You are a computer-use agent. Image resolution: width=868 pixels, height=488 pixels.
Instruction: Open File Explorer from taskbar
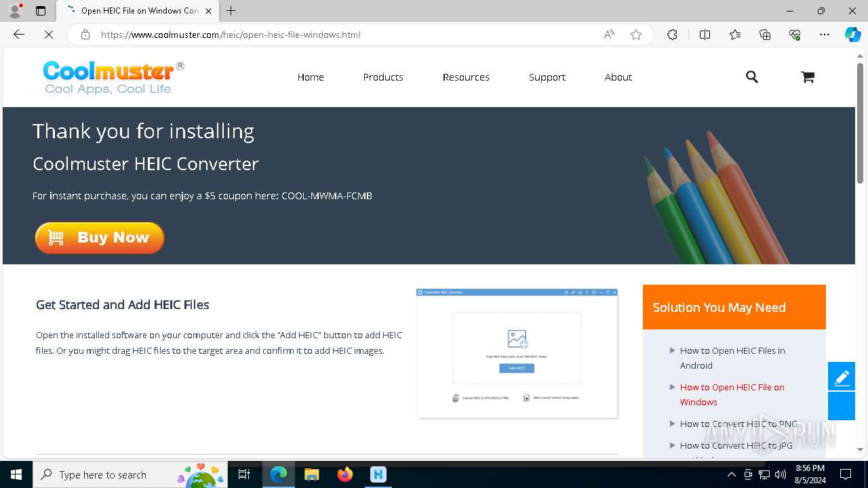tap(312, 474)
